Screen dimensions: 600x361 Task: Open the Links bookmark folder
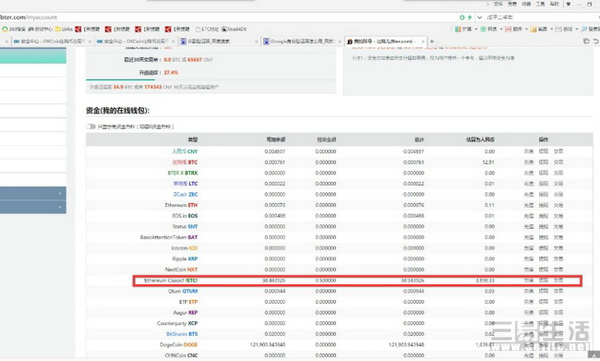64,29
